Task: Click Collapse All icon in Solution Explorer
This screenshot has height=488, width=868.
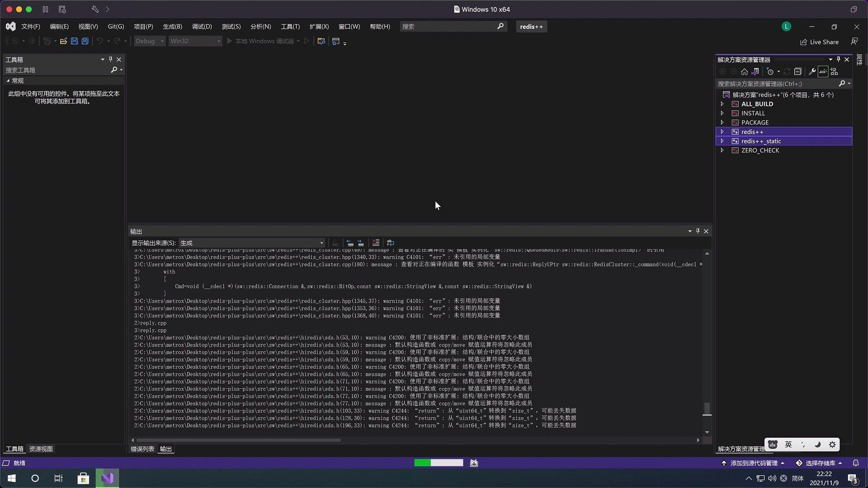Action: [798, 71]
